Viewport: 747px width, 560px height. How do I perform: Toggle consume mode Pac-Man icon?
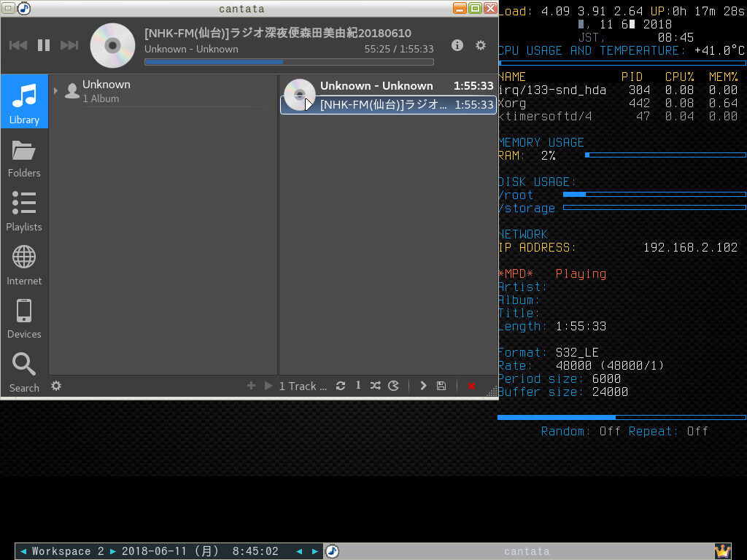(393, 386)
